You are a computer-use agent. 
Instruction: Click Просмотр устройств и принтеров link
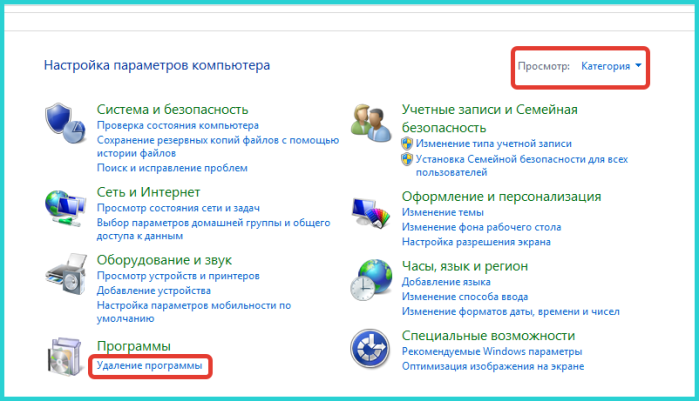click(178, 276)
